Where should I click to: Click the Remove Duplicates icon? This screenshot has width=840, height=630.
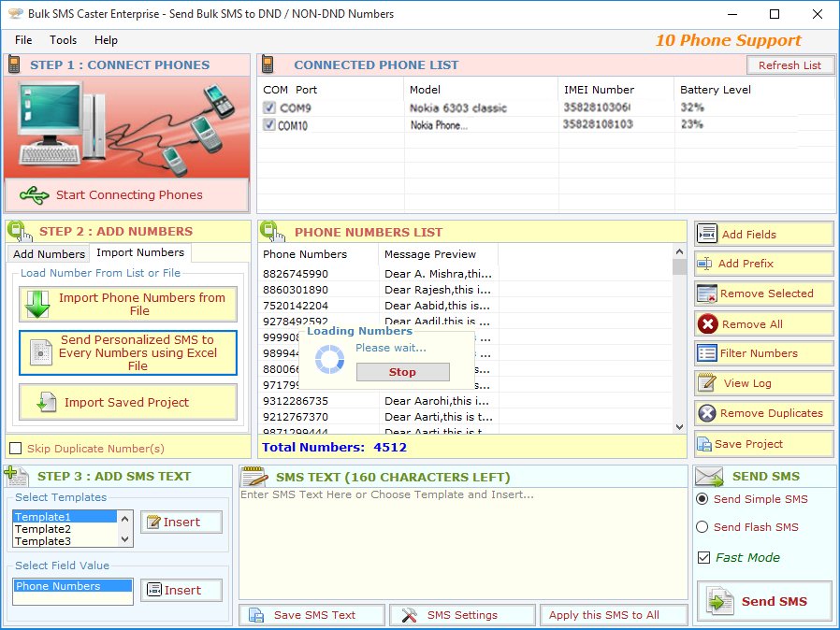[706, 413]
